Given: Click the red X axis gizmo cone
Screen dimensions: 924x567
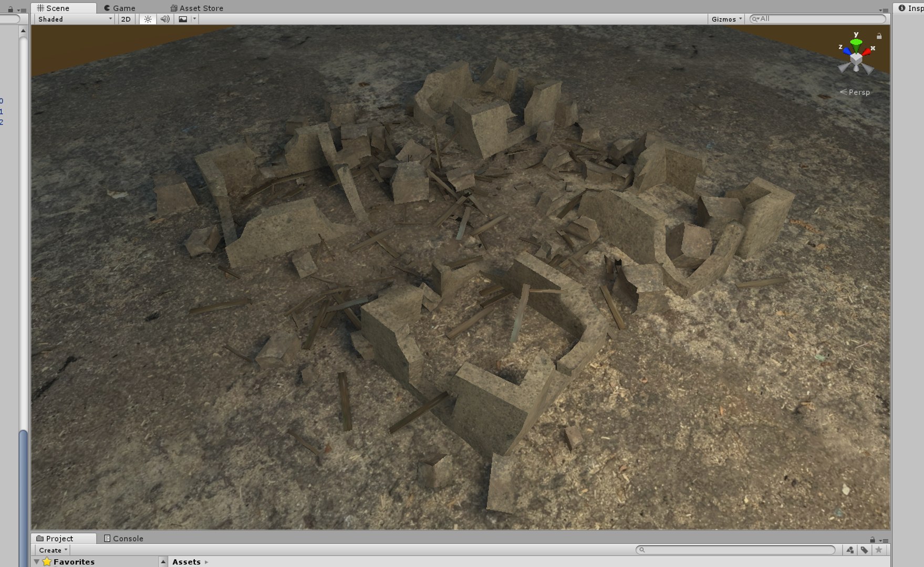Looking at the screenshot, I should coord(867,51).
